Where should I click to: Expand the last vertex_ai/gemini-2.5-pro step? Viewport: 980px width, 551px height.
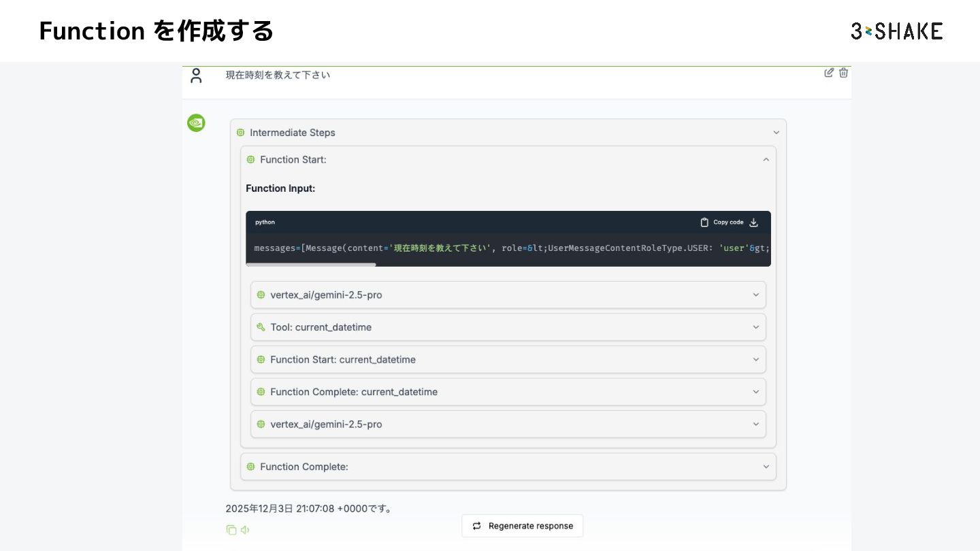point(508,424)
